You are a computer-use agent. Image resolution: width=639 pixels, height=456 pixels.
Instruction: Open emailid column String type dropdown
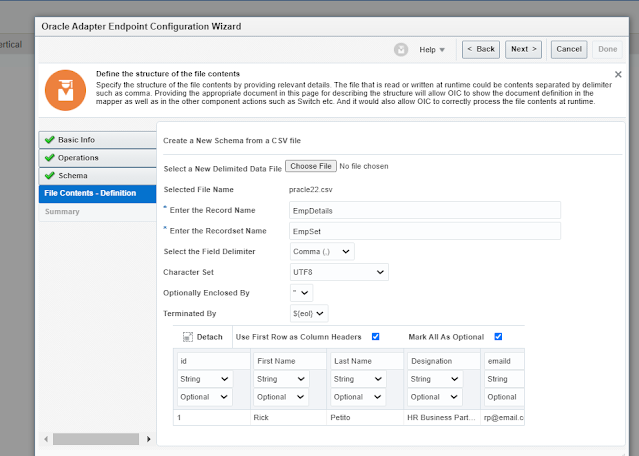[504, 379]
